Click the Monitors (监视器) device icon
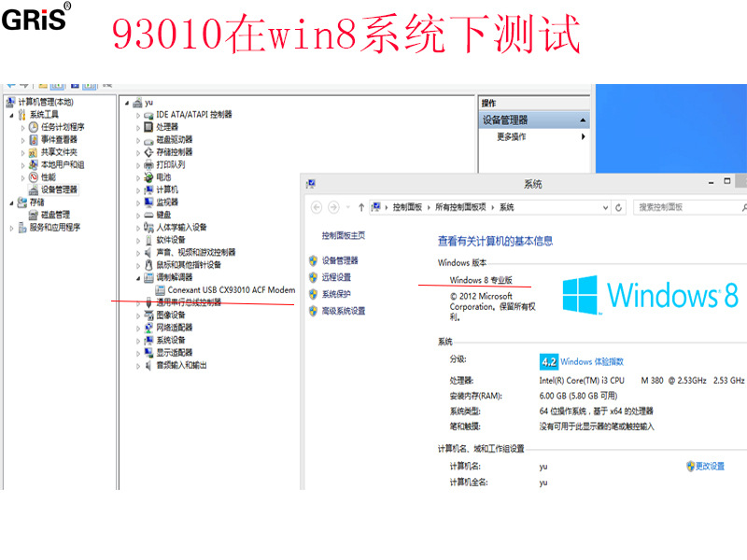747x560 pixels. click(x=148, y=203)
